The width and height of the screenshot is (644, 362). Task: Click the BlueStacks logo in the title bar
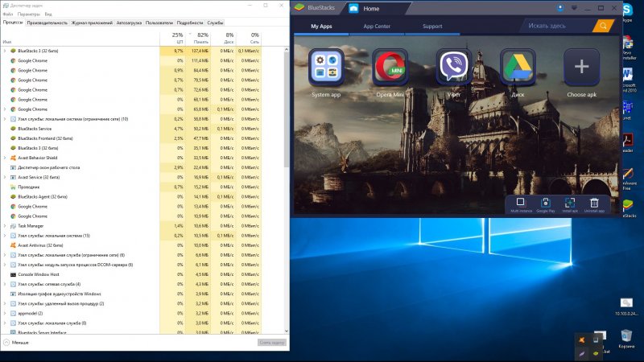[x=299, y=8]
